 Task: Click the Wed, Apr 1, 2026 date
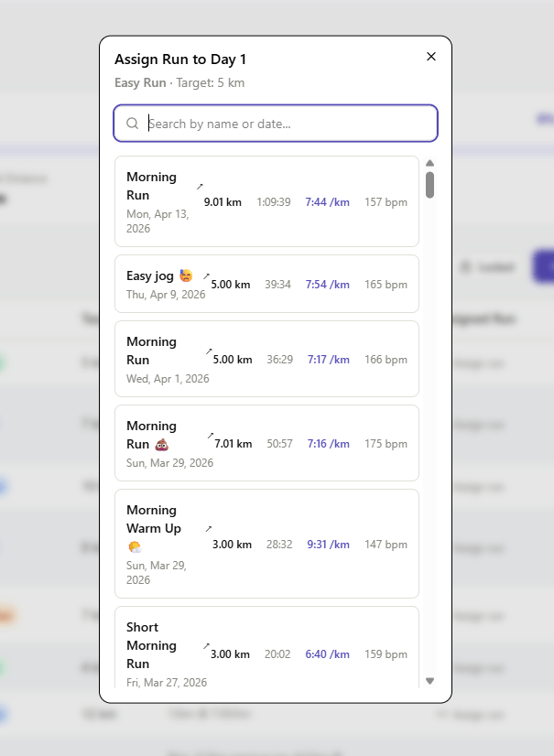tap(168, 379)
